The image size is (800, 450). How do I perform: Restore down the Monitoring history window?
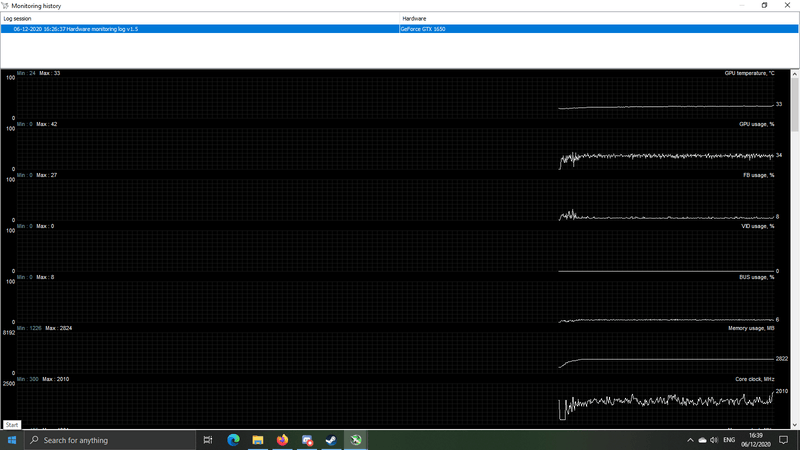[x=764, y=5]
